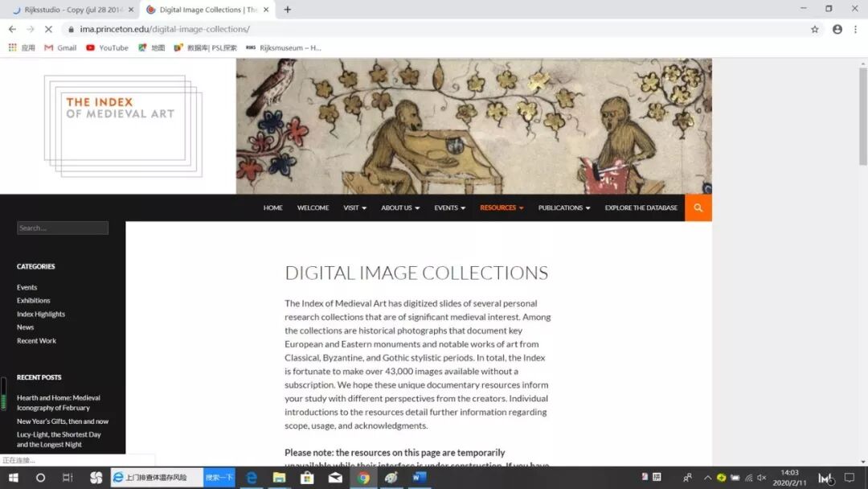Click the browser address bar URL
Viewport: 868px width, 489px height.
[165, 29]
